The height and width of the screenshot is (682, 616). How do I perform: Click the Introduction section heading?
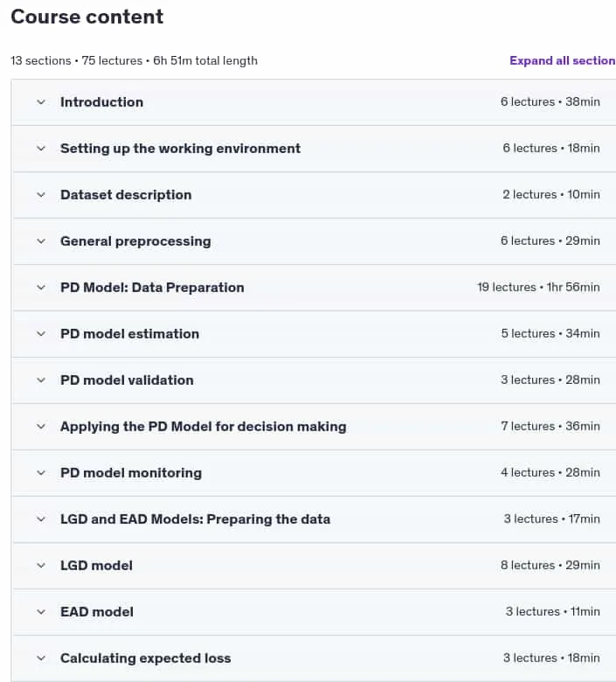click(101, 102)
